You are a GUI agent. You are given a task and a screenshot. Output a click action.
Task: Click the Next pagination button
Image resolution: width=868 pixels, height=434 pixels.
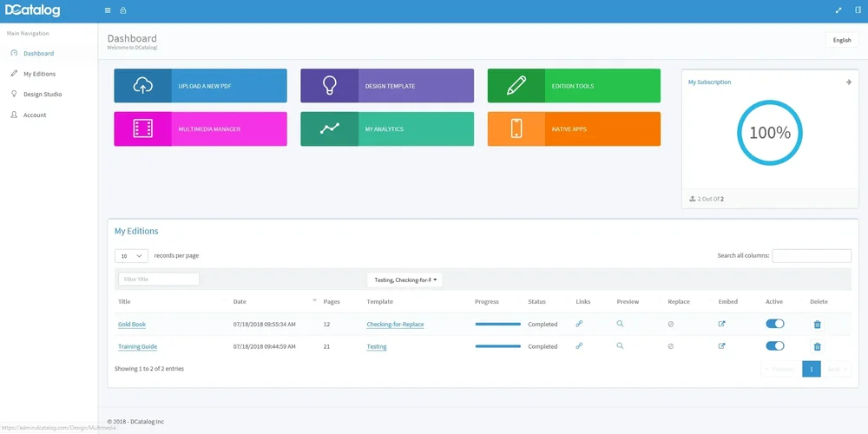[836, 369]
